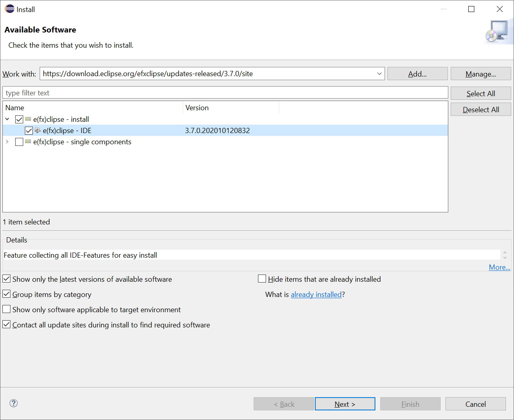The height and width of the screenshot is (420, 514).
Task: Proceed with the Next > button
Action: tap(345, 404)
